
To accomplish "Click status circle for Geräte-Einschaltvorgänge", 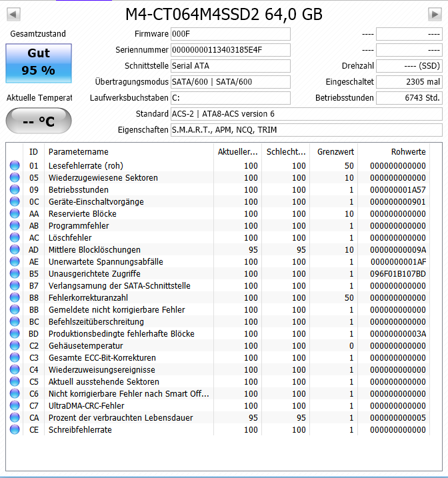I will coord(15,201).
